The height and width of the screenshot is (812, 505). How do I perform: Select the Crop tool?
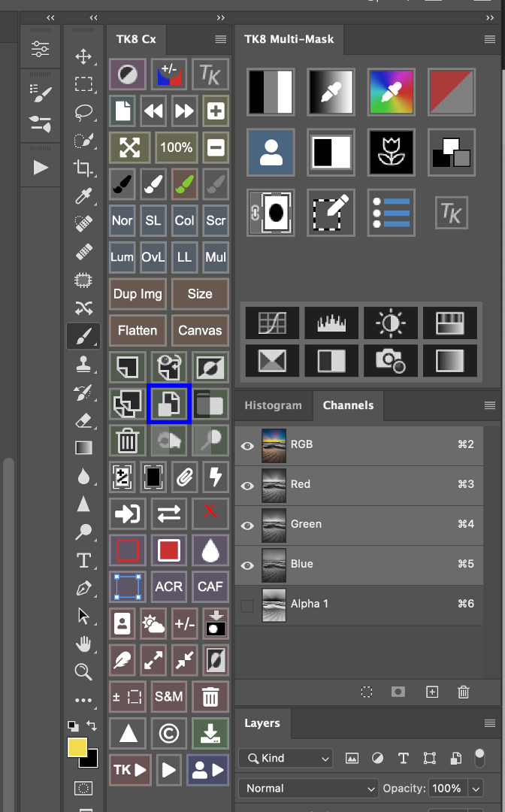click(x=83, y=168)
